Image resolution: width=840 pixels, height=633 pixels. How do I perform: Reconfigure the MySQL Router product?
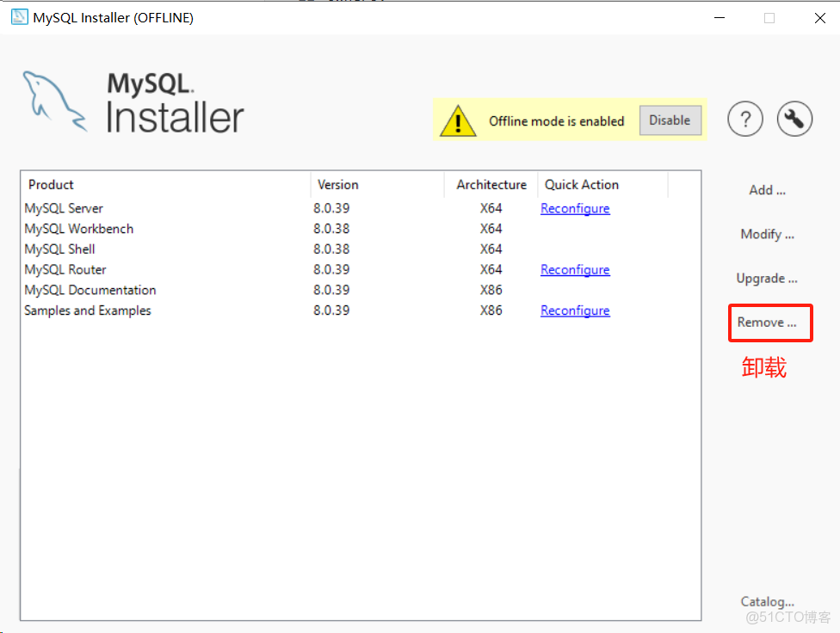[x=575, y=269]
